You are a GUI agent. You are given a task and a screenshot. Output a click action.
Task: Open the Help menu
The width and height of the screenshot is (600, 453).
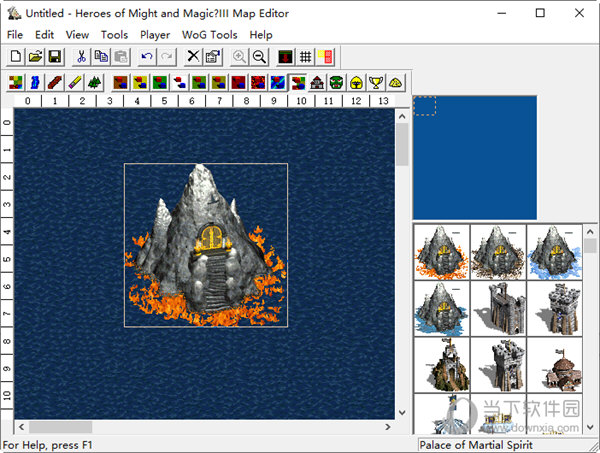click(x=261, y=35)
